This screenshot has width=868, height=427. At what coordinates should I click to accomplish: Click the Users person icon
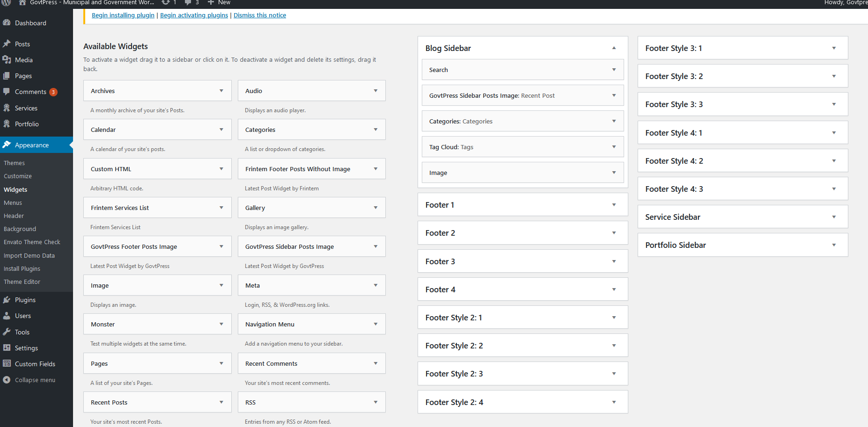[x=7, y=315]
